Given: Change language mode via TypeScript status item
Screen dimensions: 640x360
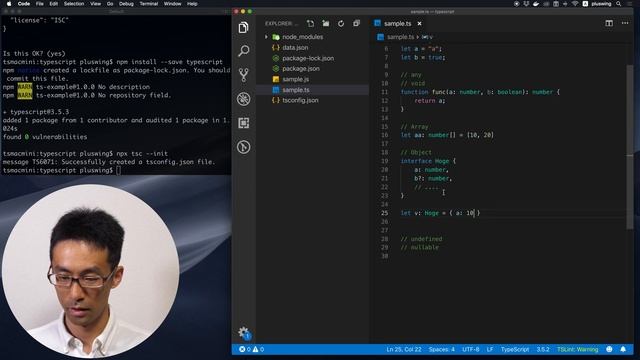Looking at the screenshot, I should [x=515, y=349].
